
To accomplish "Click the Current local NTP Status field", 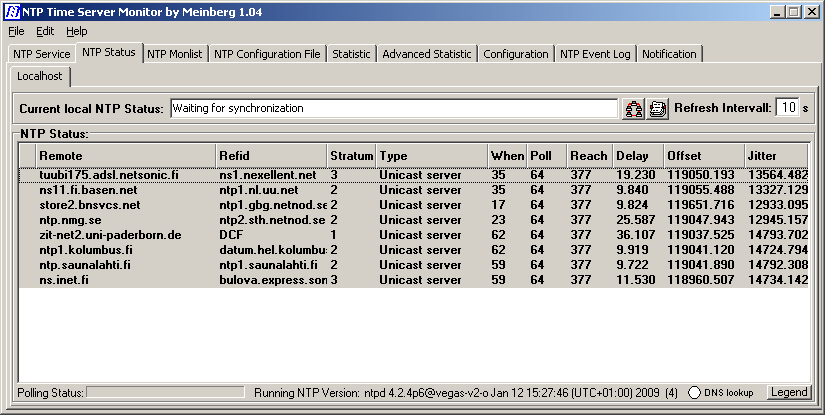I will coord(393,108).
